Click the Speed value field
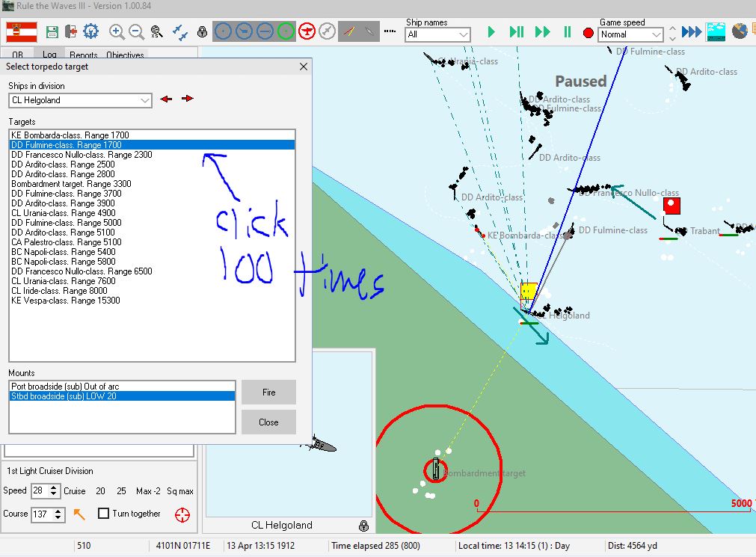 tap(39, 491)
